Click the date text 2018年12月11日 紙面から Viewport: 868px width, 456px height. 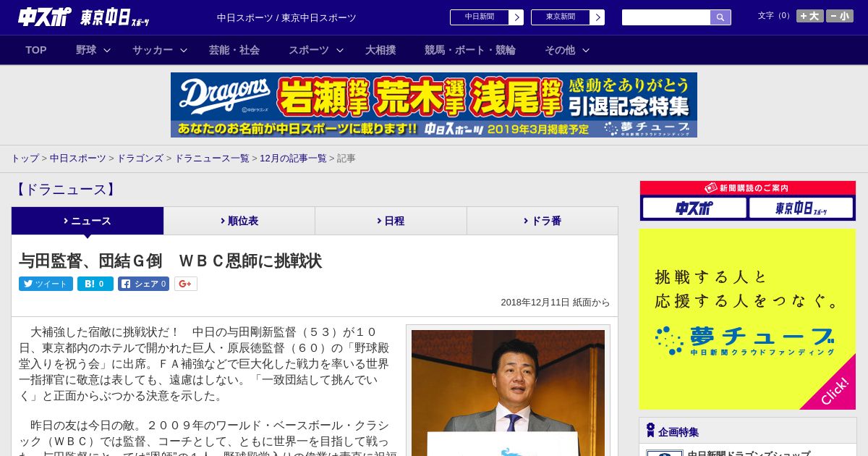(555, 303)
